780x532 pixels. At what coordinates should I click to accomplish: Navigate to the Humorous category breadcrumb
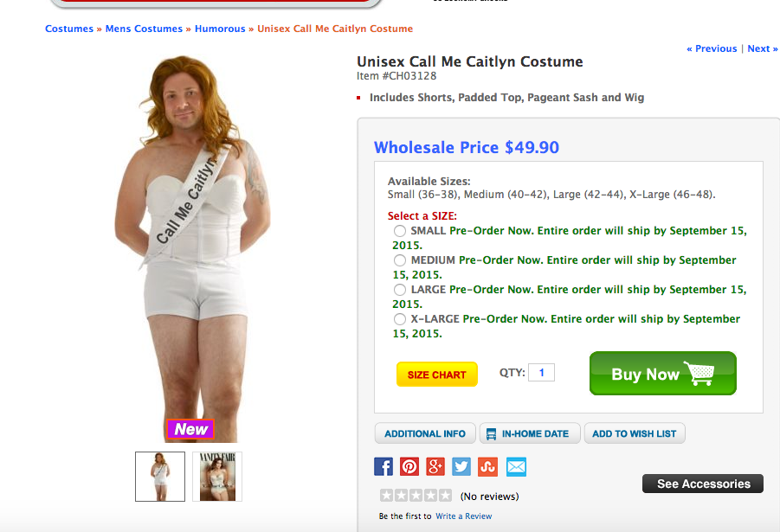click(x=220, y=29)
